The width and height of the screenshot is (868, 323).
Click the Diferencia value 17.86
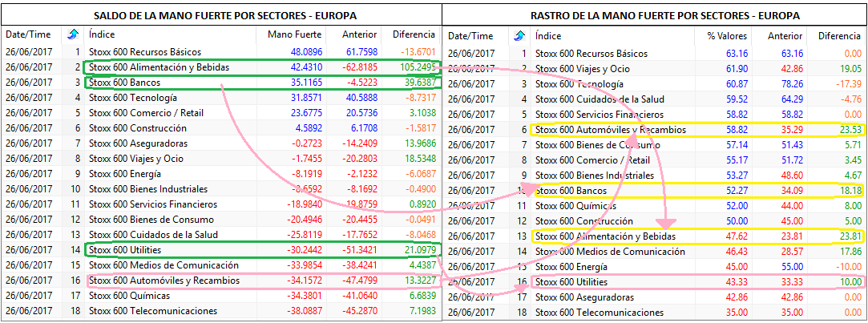point(850,252)
